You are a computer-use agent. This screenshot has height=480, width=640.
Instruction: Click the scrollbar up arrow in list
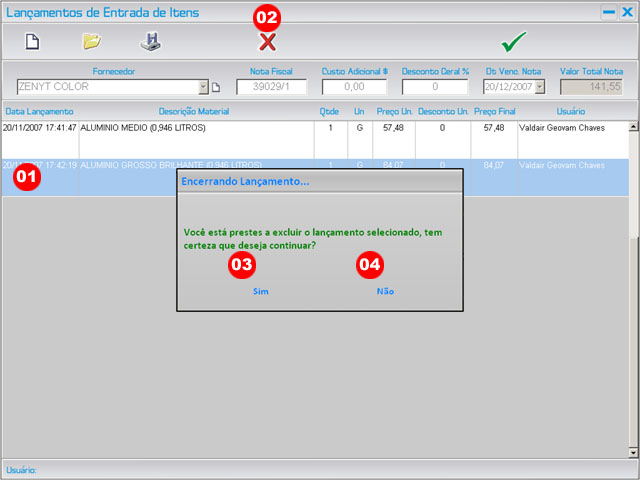(633, 126)
